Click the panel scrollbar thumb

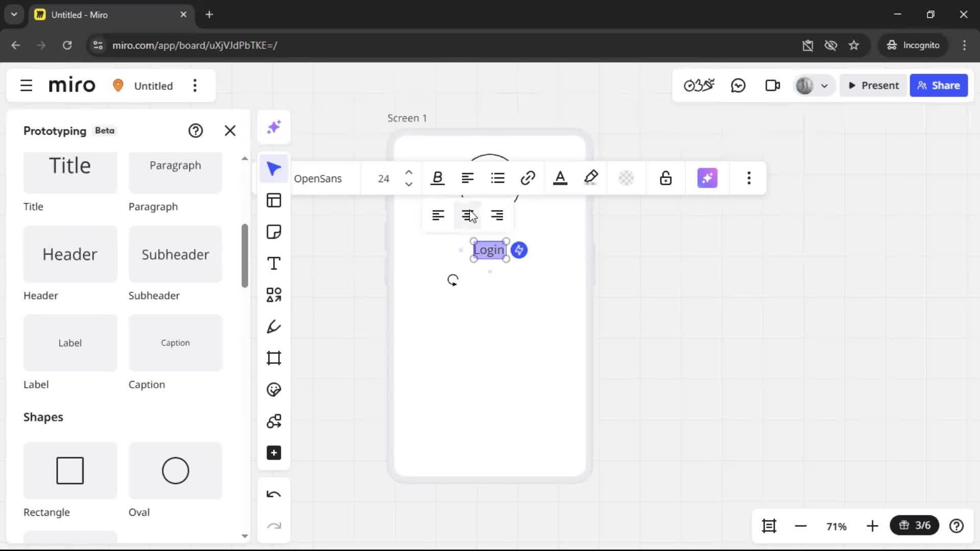click(x=244, y=255)
